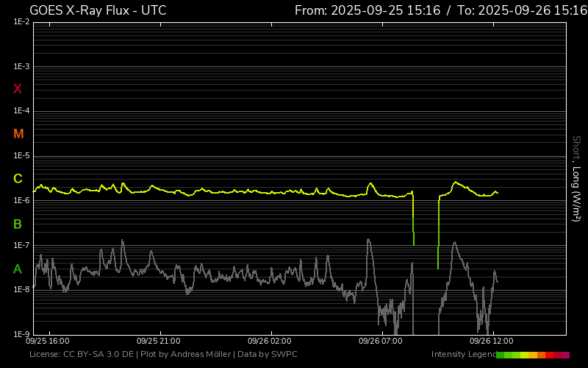
Task: Click the red X flare class label
Action: point(18,89)
